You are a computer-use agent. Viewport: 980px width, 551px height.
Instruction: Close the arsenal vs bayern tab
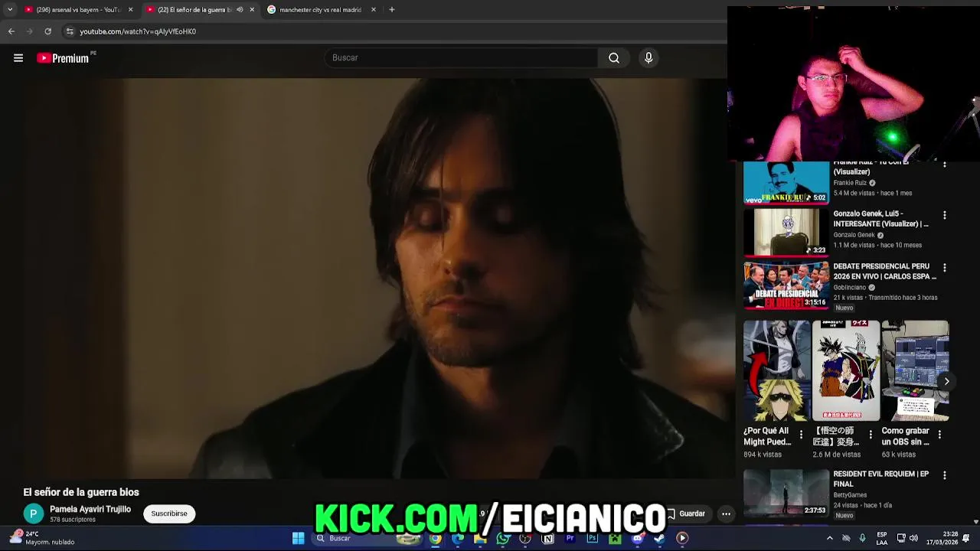pyautogui.click(x=130, y=10)
